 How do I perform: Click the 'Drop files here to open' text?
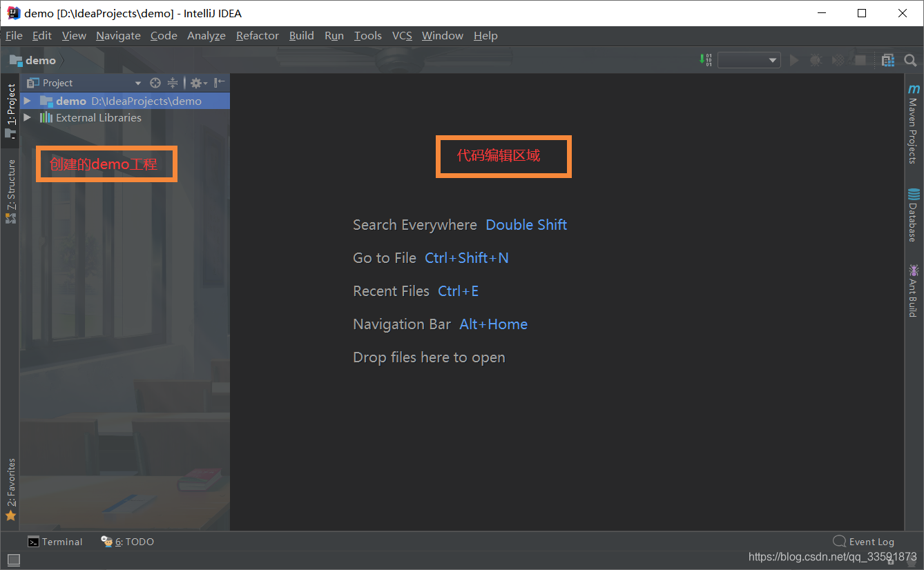point(429,357)
